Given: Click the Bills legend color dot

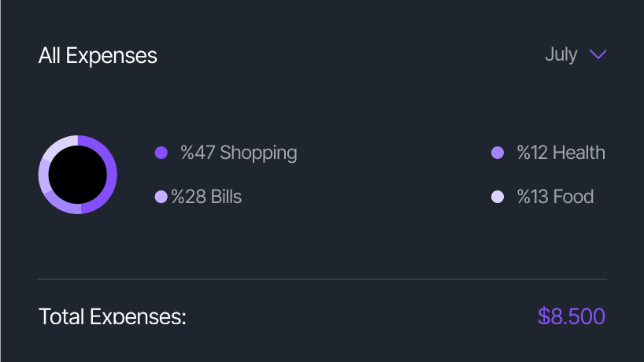Looking at the screenshot, I should (161, 197).
